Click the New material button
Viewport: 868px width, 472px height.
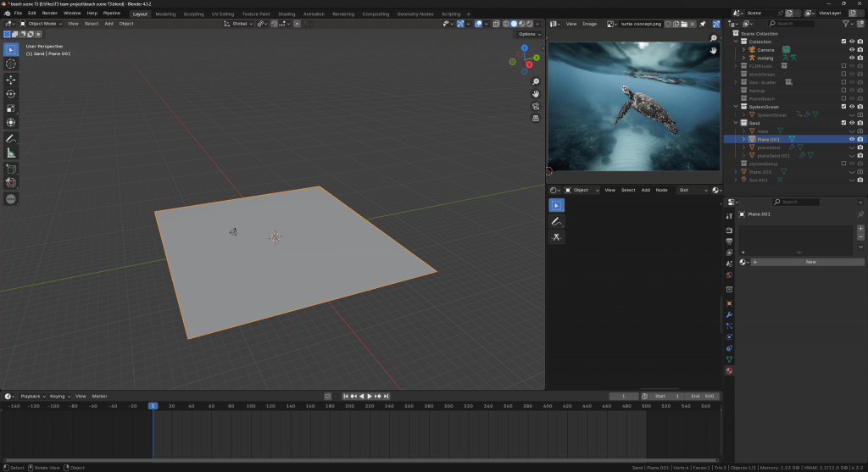coord(810,262)
